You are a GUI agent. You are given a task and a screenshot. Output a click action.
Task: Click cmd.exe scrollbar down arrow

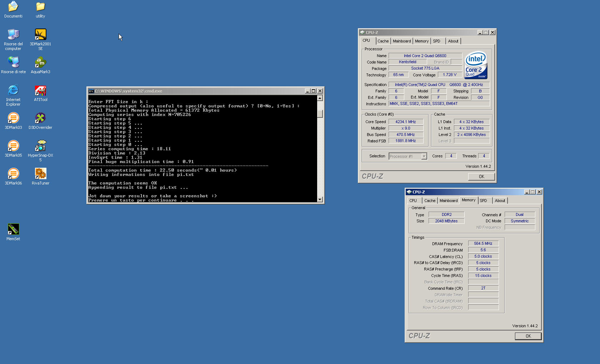pos(320,199)
